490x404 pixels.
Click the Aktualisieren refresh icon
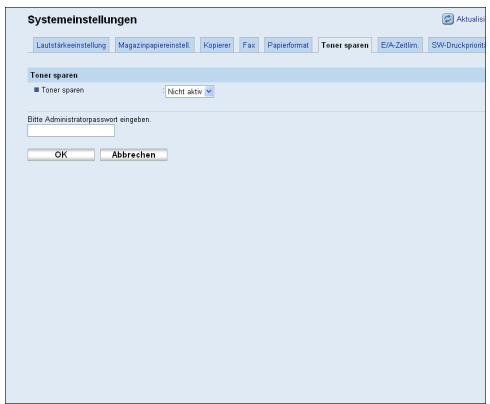[448, 19]
